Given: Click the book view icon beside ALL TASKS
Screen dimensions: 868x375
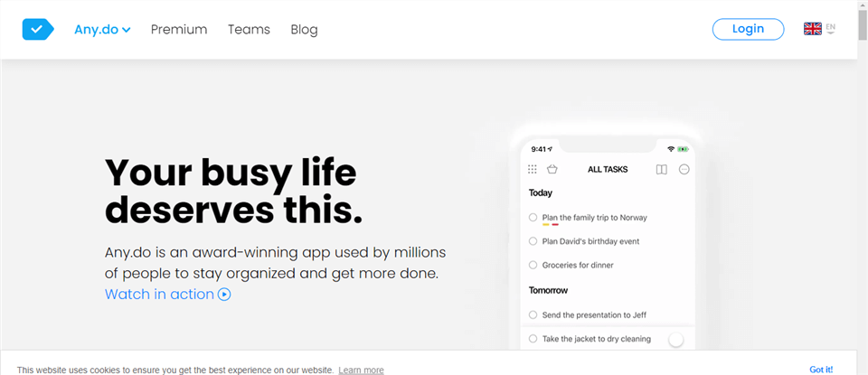Looking at the screenshot, I should [x=662, y=170].
